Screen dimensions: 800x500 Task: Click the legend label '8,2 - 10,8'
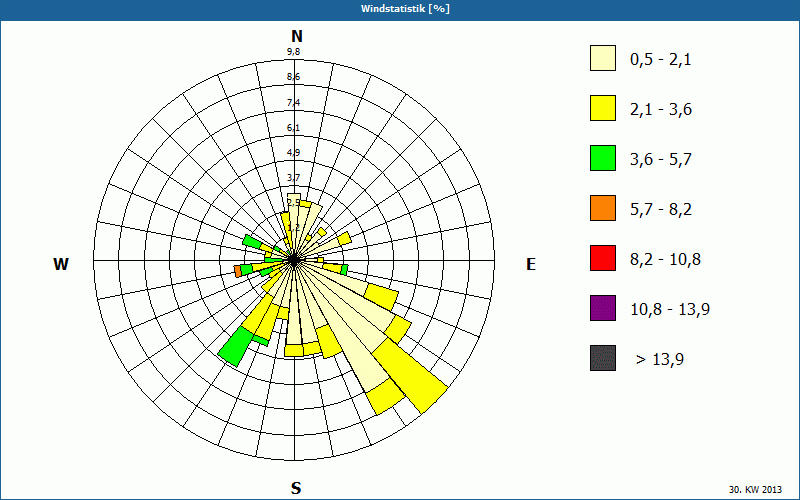pos(665,260)
